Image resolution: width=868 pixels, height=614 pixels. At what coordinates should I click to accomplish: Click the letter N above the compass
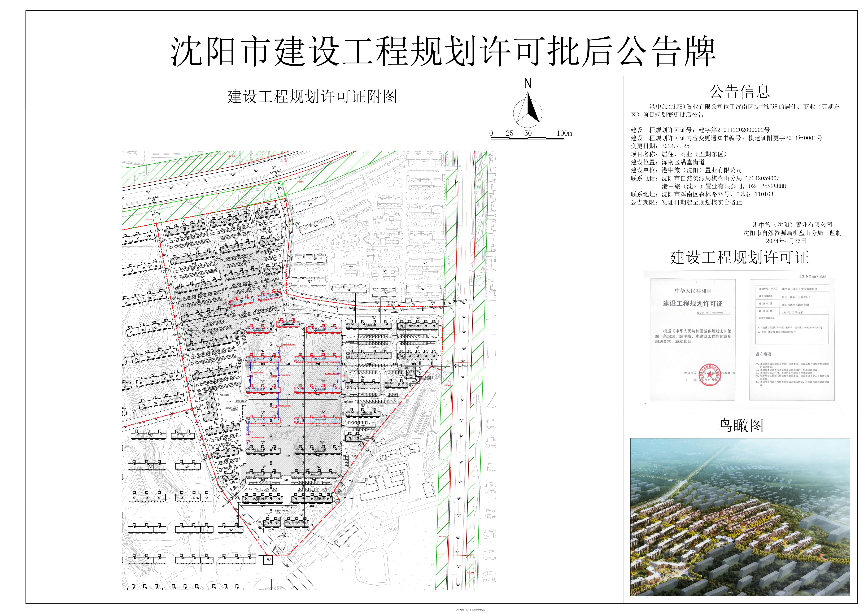tap(528, 84)
